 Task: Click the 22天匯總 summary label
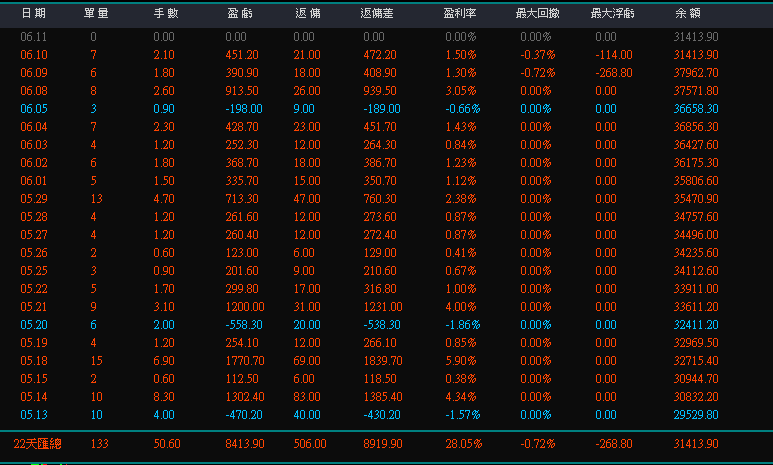coord(37,444)
